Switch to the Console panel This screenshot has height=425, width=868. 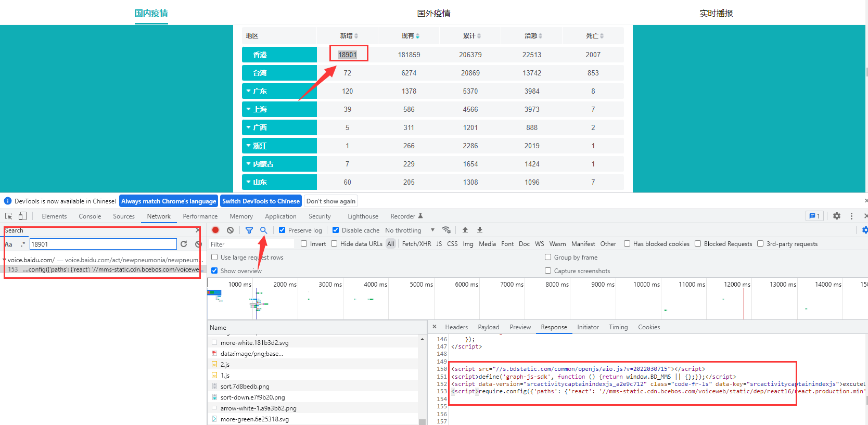point(90,216)
